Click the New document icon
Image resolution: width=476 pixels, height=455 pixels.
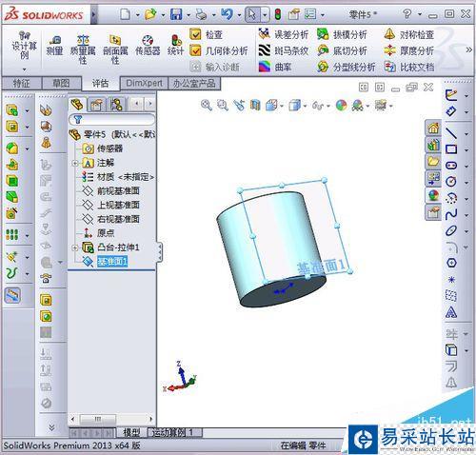pyautogui.click(x=125, y=14)
